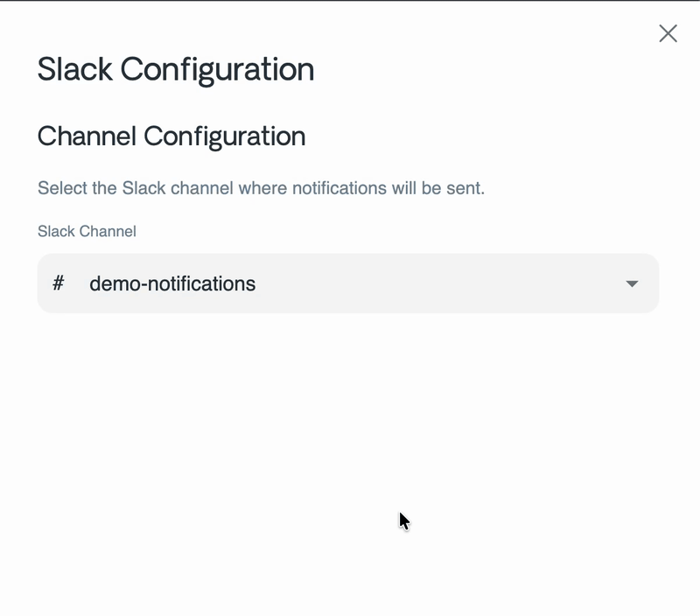Select the demo-notifications channel text
700x616 pixels.
pos(172,283)
